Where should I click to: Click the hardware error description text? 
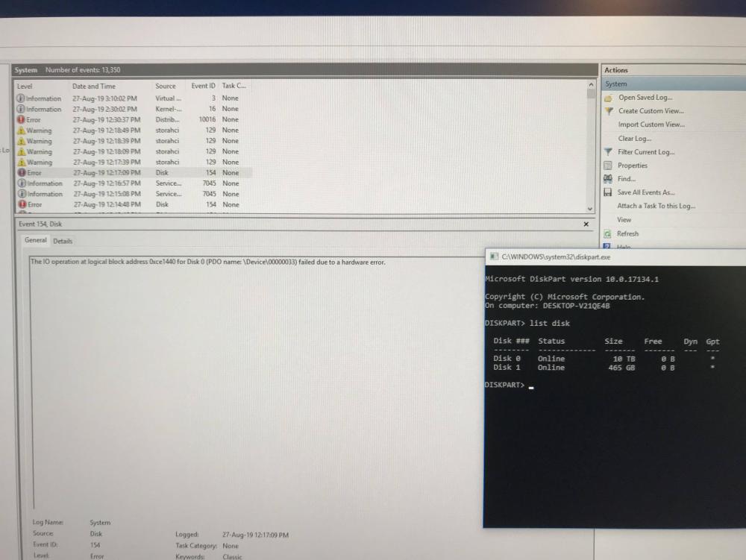[x=208, y=262]
